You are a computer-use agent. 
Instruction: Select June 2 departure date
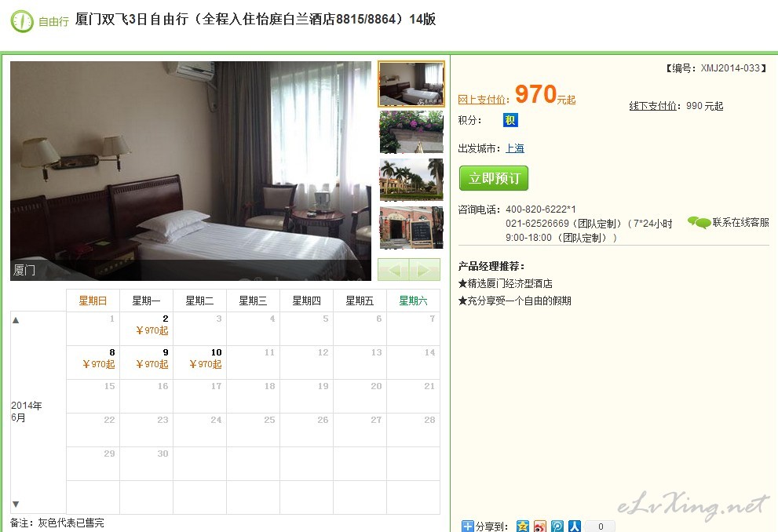pos(146,329)
